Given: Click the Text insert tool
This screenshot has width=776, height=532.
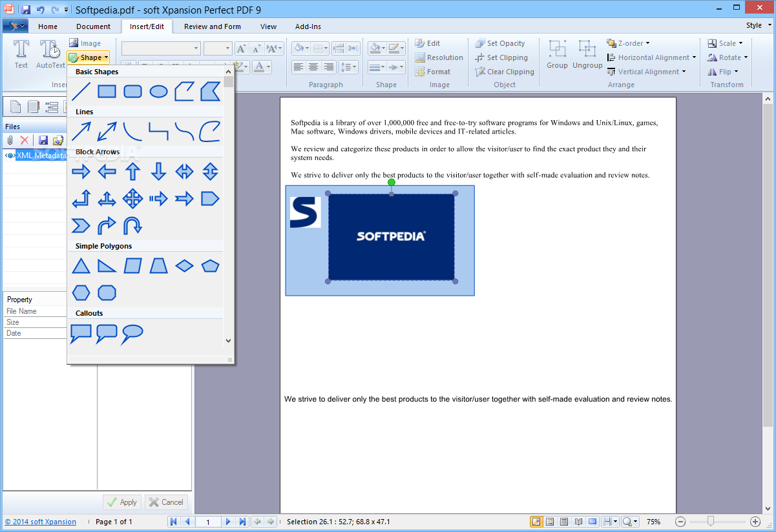Looking at the screenshot, I should [x=21, y=54].
